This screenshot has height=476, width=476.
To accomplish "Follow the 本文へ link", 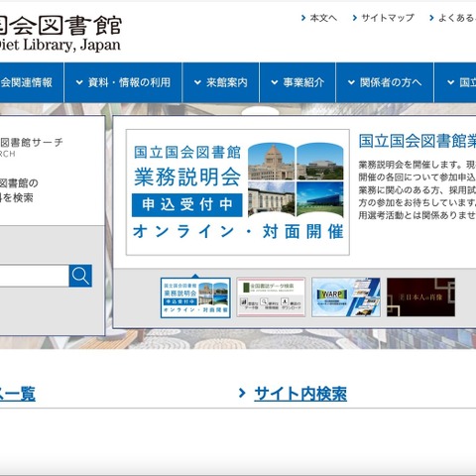I will (x=323, y=18).
